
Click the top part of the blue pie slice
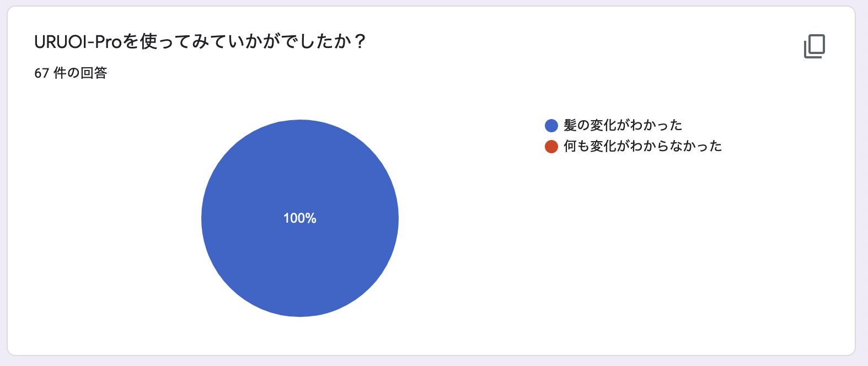(299, 143)
